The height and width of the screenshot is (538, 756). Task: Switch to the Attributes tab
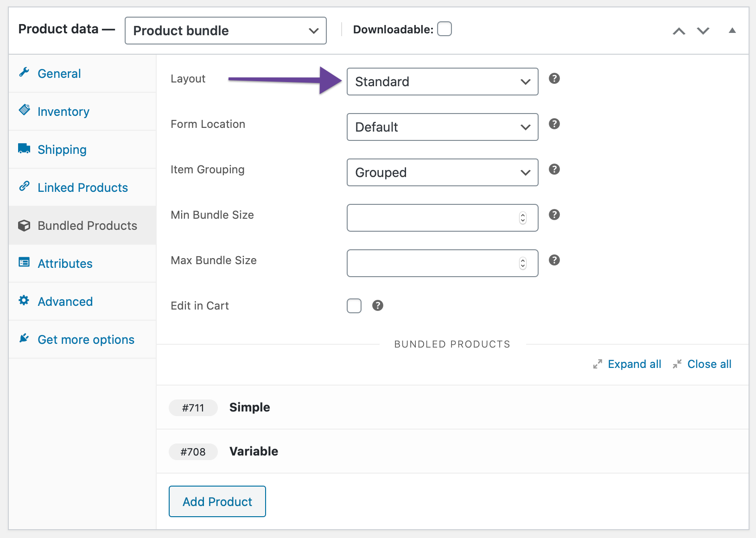pyautogui.click(x=83, y=264)
